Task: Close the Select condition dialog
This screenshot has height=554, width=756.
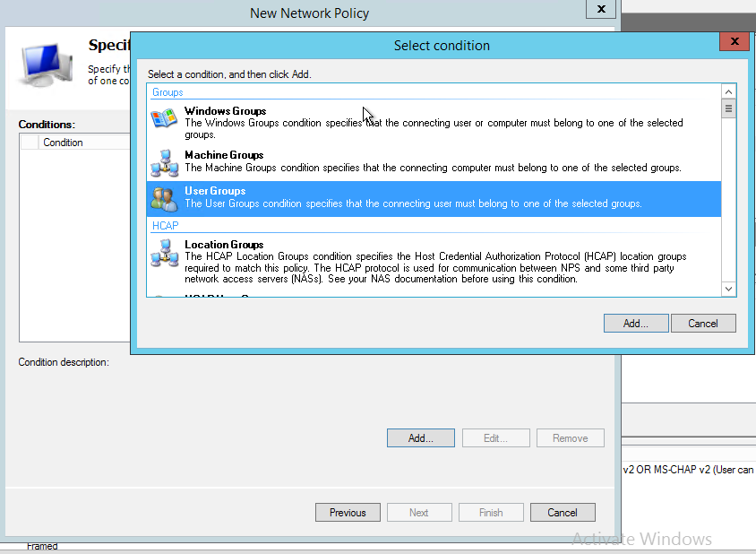Action: pyautogui.click(x=735, y=41)
